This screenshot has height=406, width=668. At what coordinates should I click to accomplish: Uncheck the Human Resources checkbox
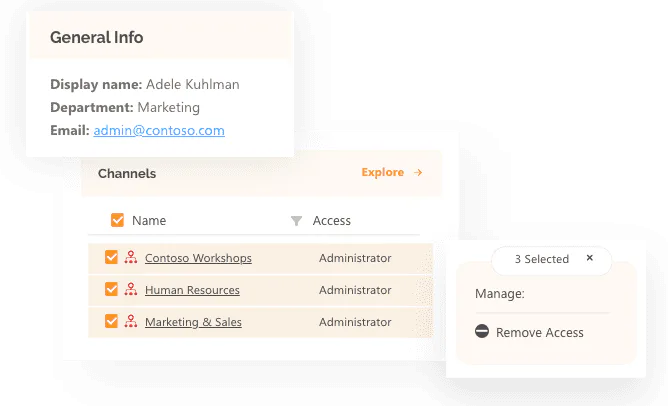pyautogui.click(x=111, y=289)
